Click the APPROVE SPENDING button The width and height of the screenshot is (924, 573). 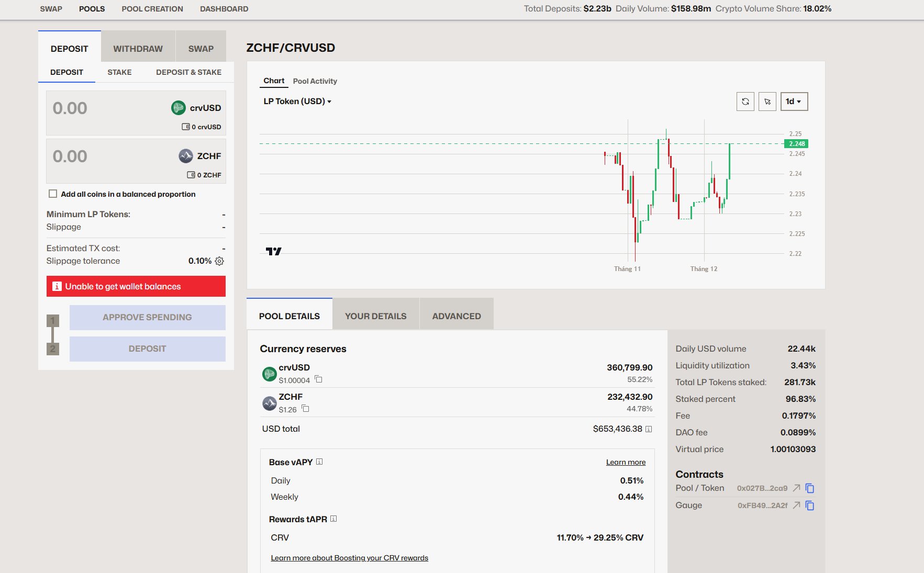pos(147,318)
